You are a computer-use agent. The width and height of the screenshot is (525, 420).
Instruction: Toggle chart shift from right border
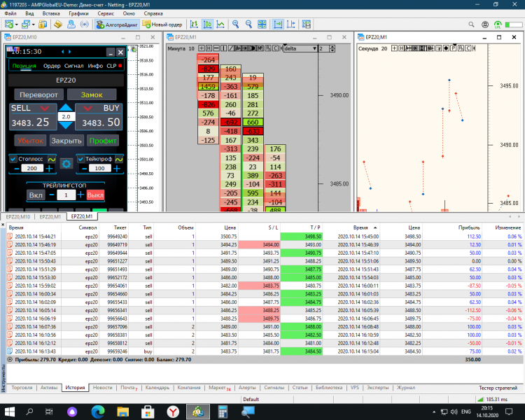coord(291,24)
